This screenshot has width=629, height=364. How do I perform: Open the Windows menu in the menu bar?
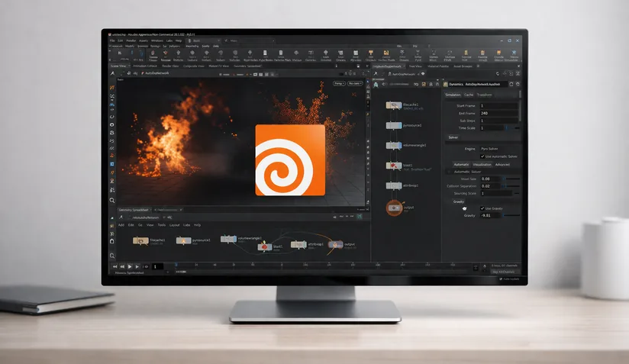(x=156, y=40)
